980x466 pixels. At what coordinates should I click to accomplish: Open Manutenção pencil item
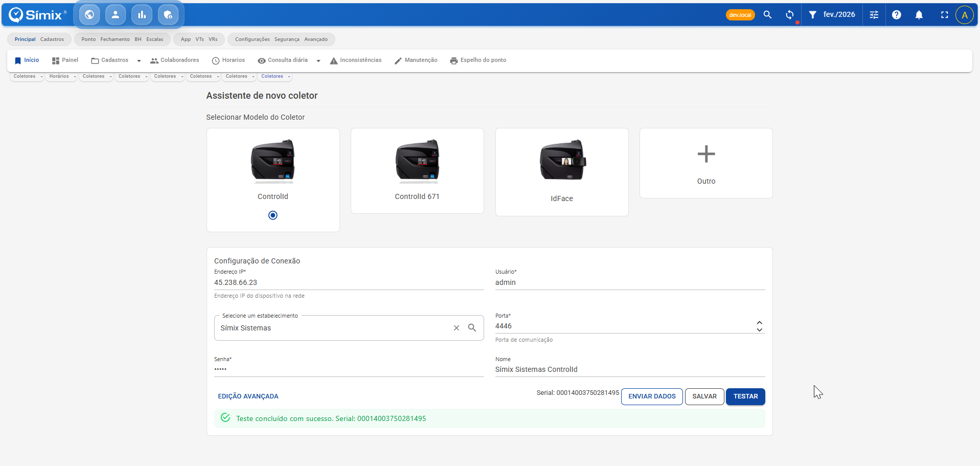click(416, 60)
